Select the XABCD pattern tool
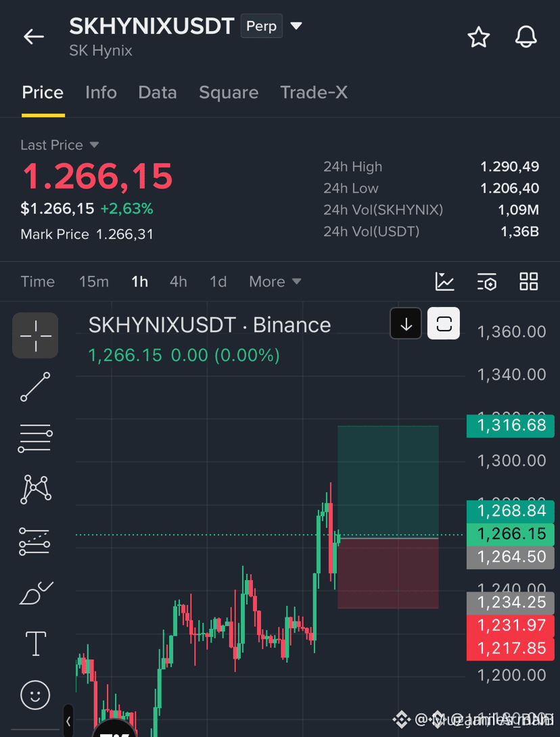 click(36, 490)
